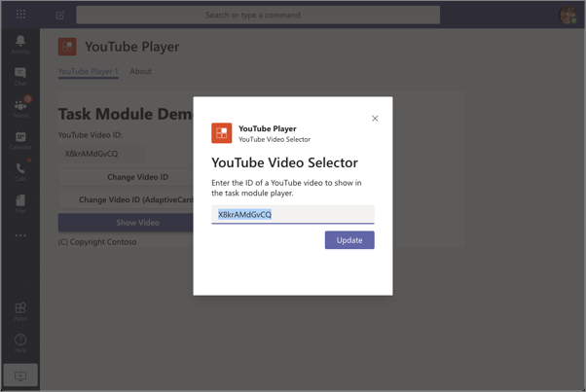Click the Update button
Screen dimensions: 586x392
[349, 240]
